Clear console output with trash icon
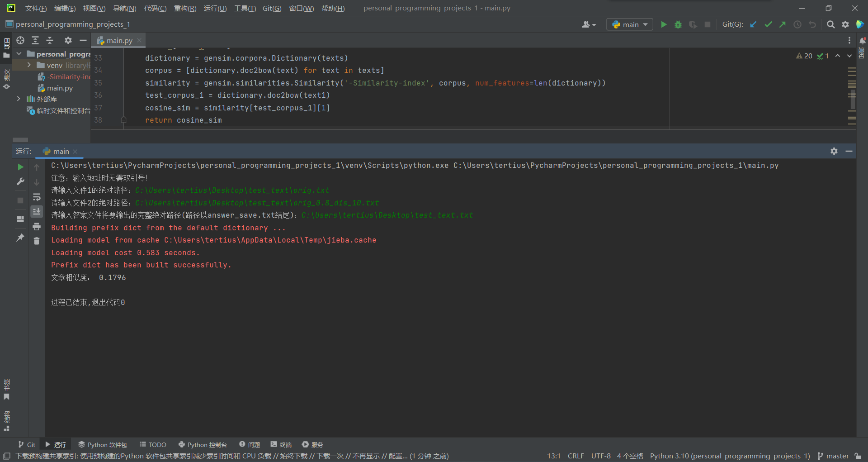 click(37, 241)
